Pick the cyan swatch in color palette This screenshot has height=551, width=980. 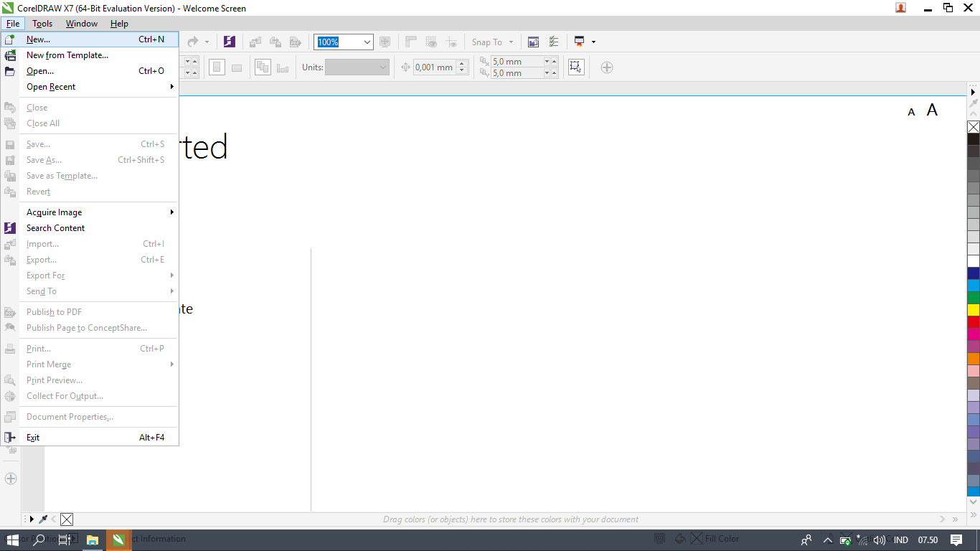pyautogui.click(x=974, y=286)
